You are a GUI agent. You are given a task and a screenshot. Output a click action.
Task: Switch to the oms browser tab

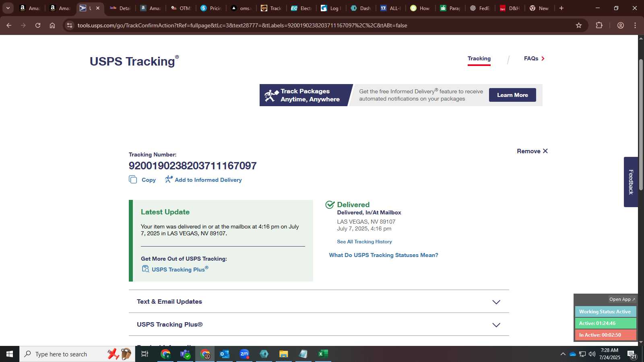(241, 8)
